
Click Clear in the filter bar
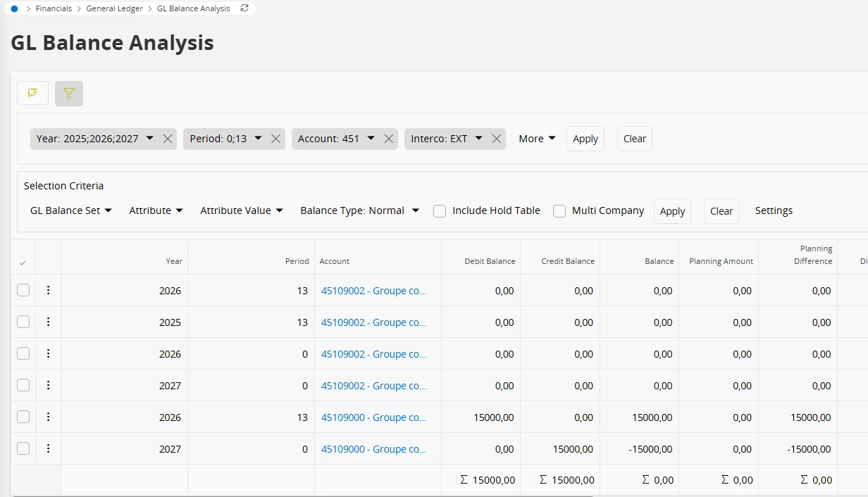pos(635,139)
